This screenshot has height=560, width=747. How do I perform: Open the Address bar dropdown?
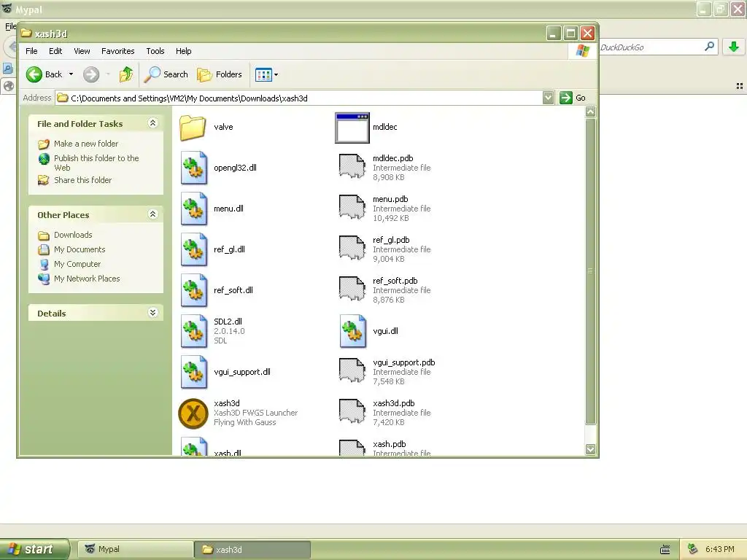549,98
